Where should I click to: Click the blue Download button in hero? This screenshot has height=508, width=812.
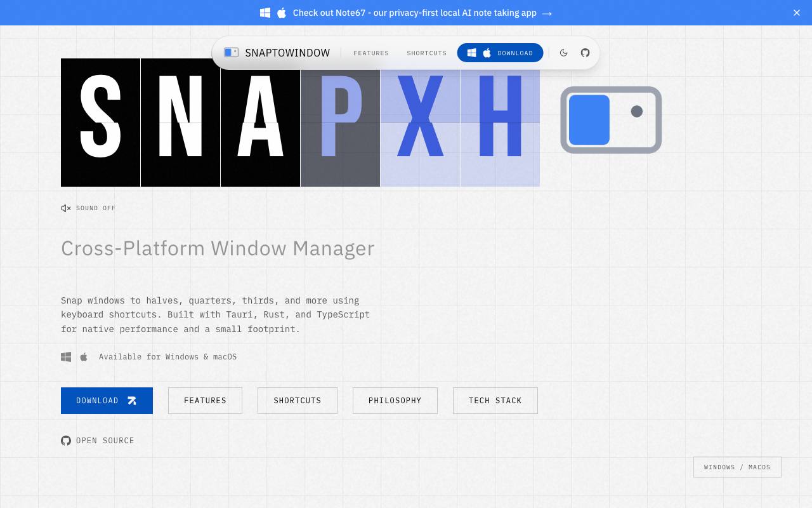pyautogui.click(x=107, y=401)
